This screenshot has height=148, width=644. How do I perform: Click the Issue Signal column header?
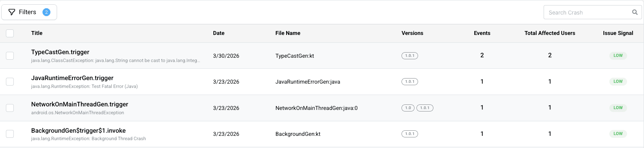[618, 33]
